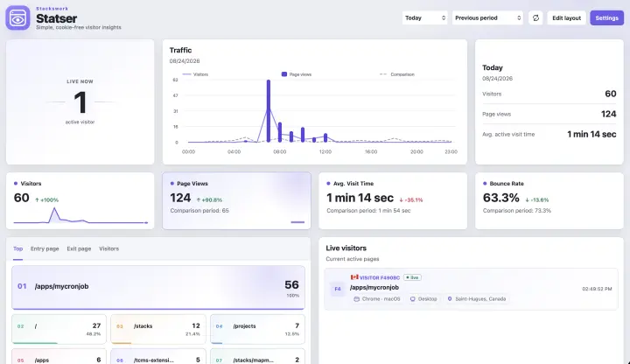Toggle the Comparison legend in Traffic chart
The image size is (630, 364).
(397, 74)
